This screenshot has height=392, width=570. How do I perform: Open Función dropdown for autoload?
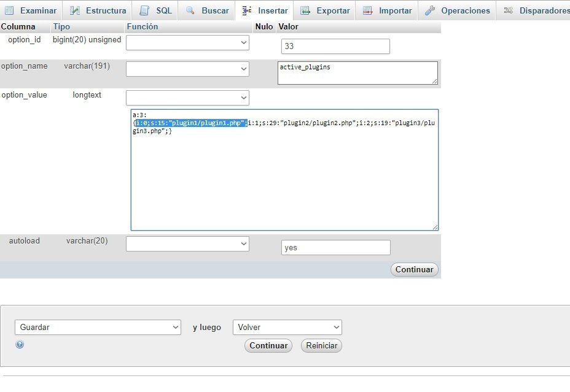click(187, 244)
